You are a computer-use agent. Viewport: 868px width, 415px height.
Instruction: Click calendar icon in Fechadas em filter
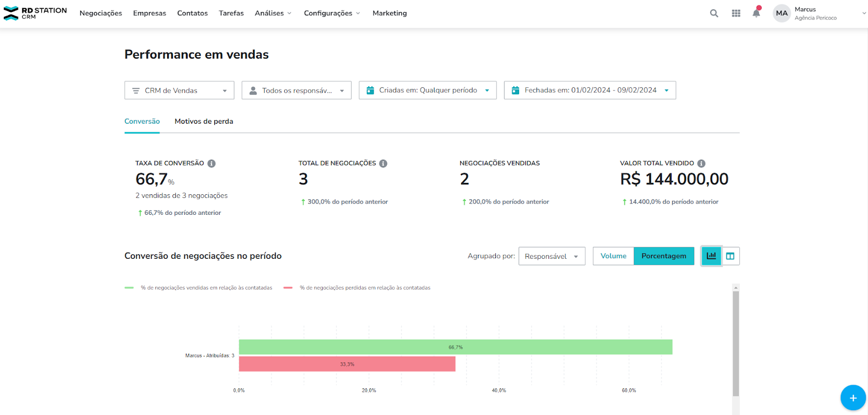point(515,90)
